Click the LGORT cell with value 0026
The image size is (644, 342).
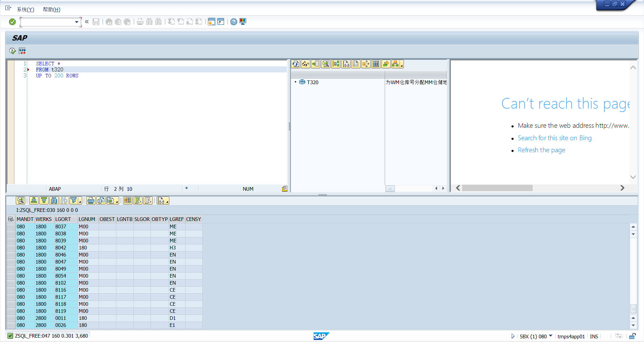click(66, 325)
